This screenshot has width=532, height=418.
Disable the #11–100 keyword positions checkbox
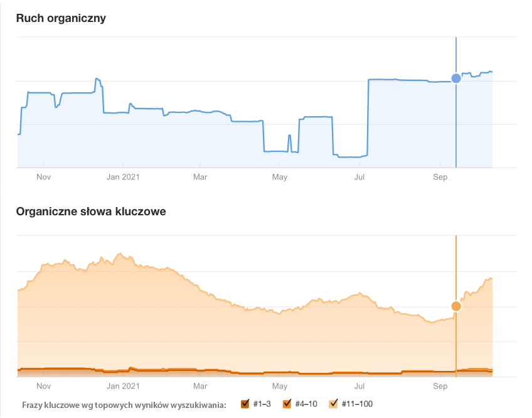(x=334, y=404)
